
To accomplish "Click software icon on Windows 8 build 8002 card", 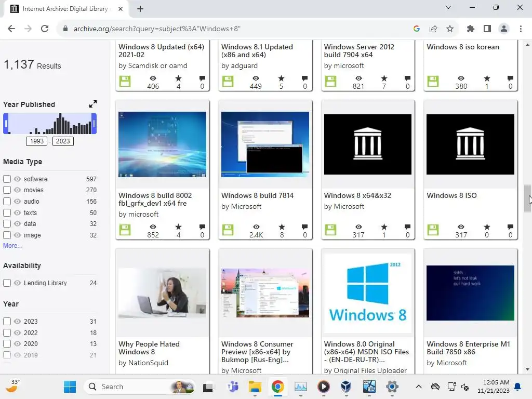I will click(125, 230).
